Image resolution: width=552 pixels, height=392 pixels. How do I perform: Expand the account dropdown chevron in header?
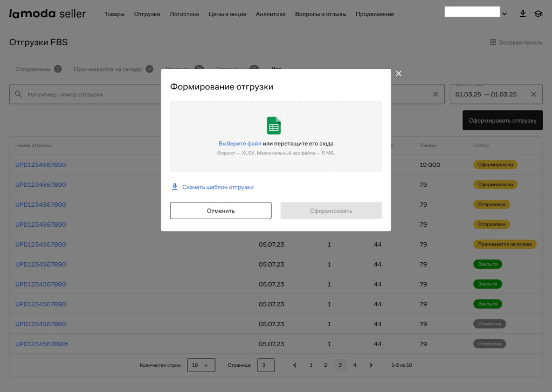(x=504, y=14)
